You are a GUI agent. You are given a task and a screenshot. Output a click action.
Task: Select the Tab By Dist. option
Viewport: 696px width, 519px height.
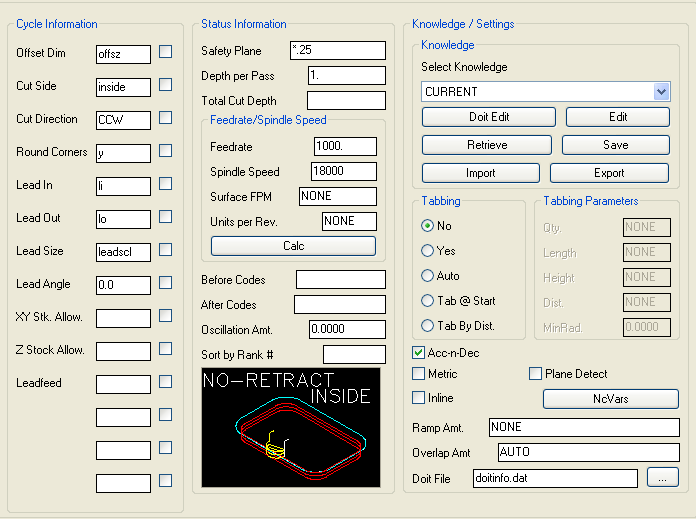[427, 326]
